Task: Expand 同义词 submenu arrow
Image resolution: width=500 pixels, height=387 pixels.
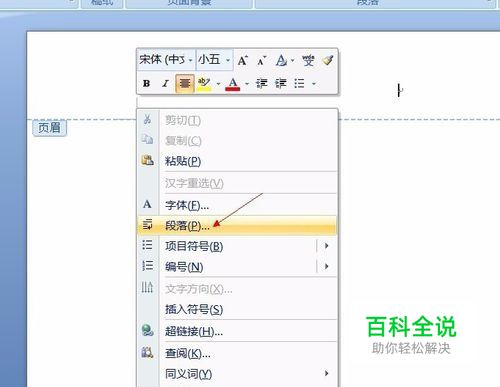Action: pyautogui.click(x=327, y=374)
